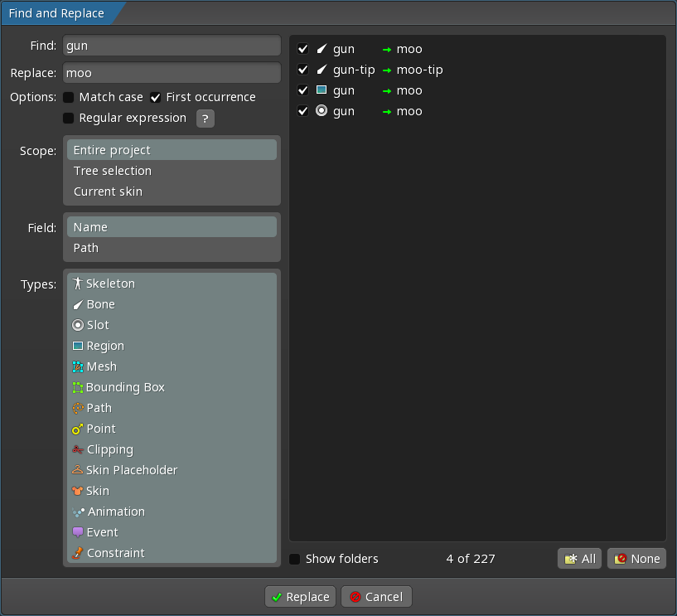Uncheck the gun-tip result row
Image resolution: width=677 pixels, height=616 pixels.
coord(303,70)
